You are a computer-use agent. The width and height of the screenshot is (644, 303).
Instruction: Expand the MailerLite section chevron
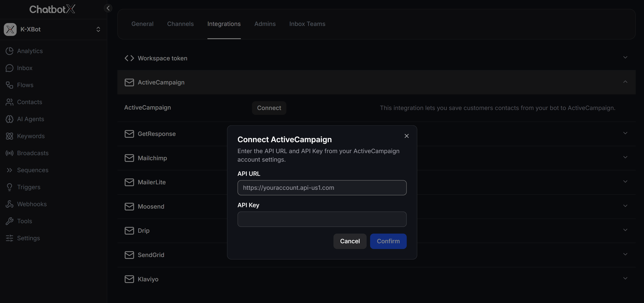(625, 181)
